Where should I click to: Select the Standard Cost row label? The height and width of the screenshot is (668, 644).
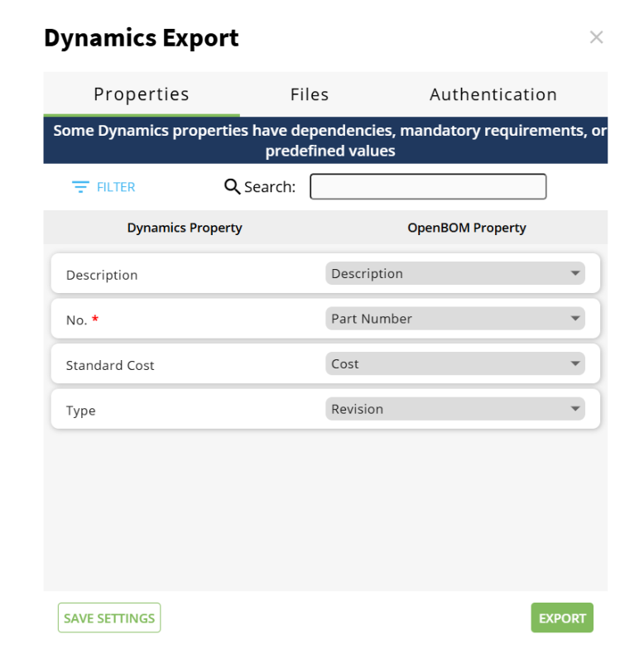110,365
